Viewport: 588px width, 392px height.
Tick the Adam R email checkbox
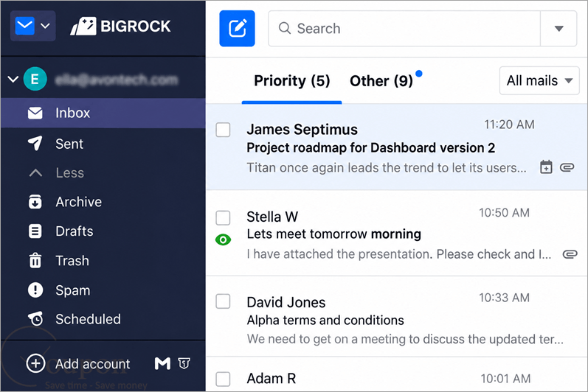pos(223,379)
